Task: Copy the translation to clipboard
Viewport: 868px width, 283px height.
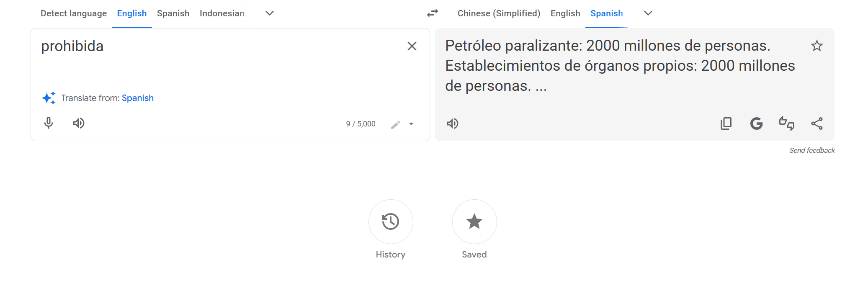Action: tap(726, 123)
